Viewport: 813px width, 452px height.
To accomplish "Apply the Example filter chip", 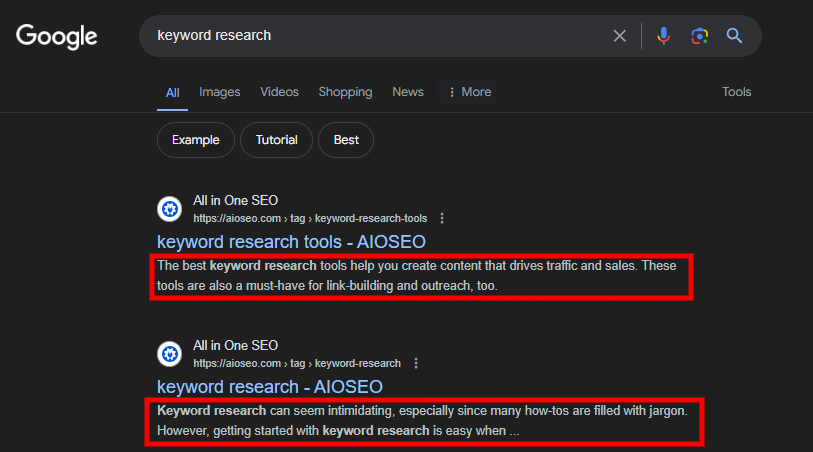I will tap(196, 140).
